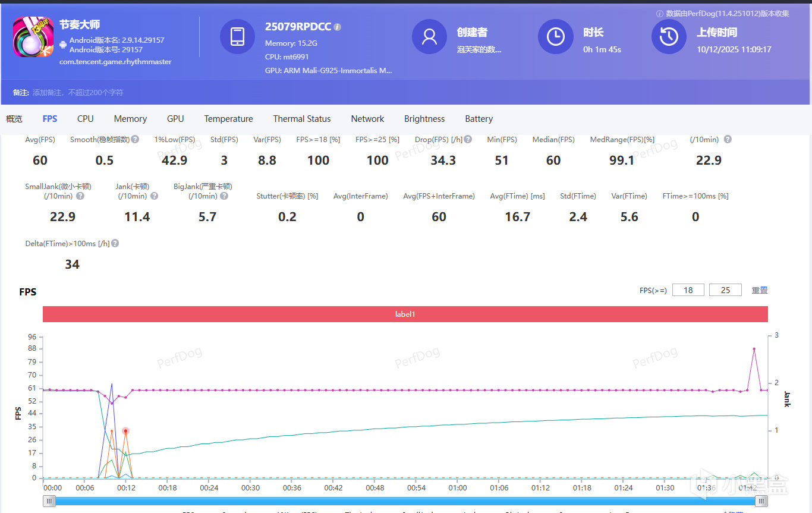812x513 pixels.
Task: Click the notes field under app info
Action: point(78,93)
